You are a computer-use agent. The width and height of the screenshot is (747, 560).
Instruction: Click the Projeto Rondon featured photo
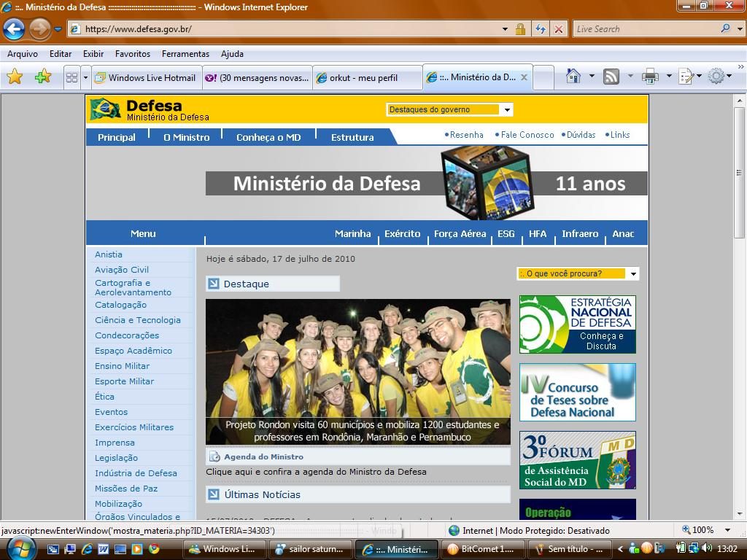(357, 372)
